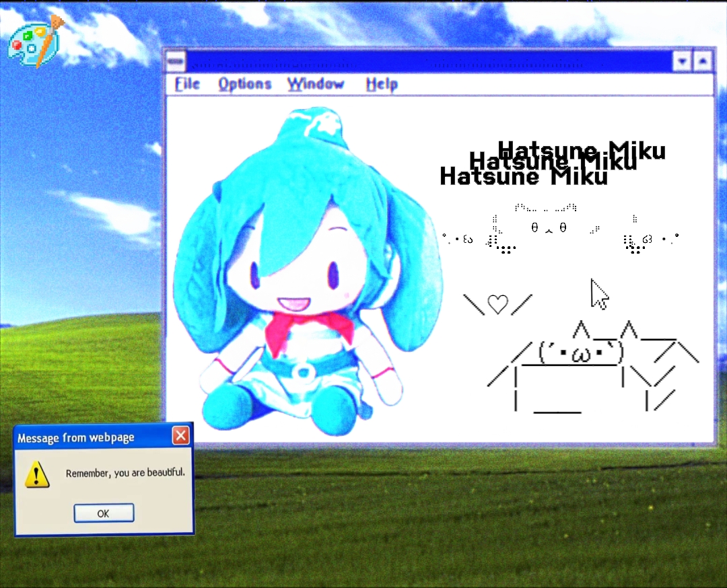Maximize the window with the up arrow
Screen dimensions: 727x588
pos(703,61)
